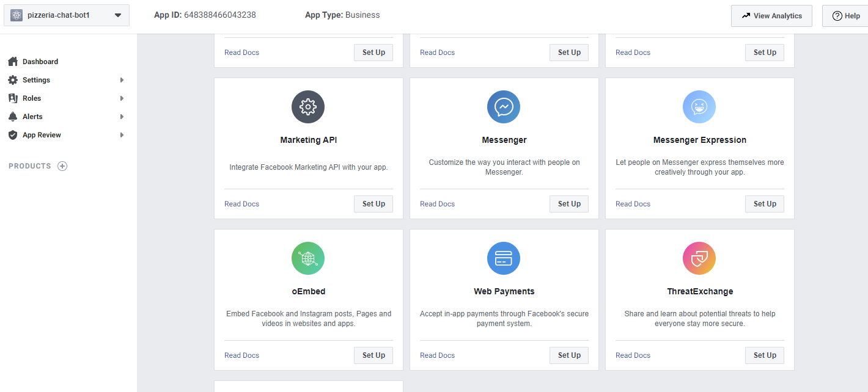Click 'Let people on Messenger express' description

tap(700, 167)
